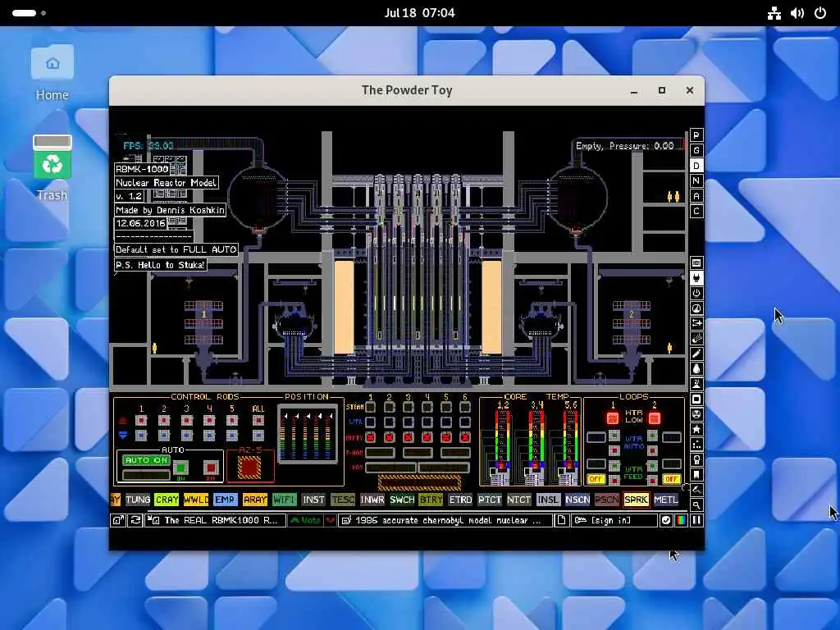The width and height of the screenshot is (840, 630).
Task: Toggle the D decorations quick option
Action: click(696, 166)
